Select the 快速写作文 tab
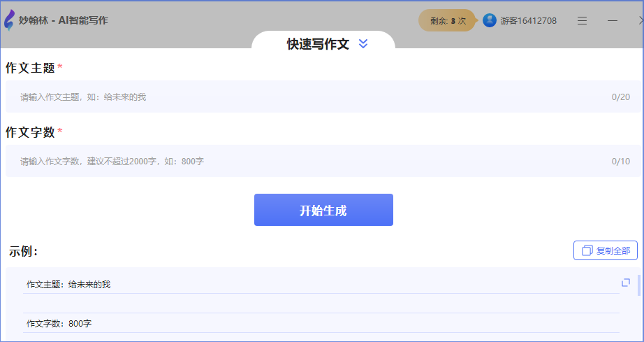The image size is (644, 342). [323, 41]
